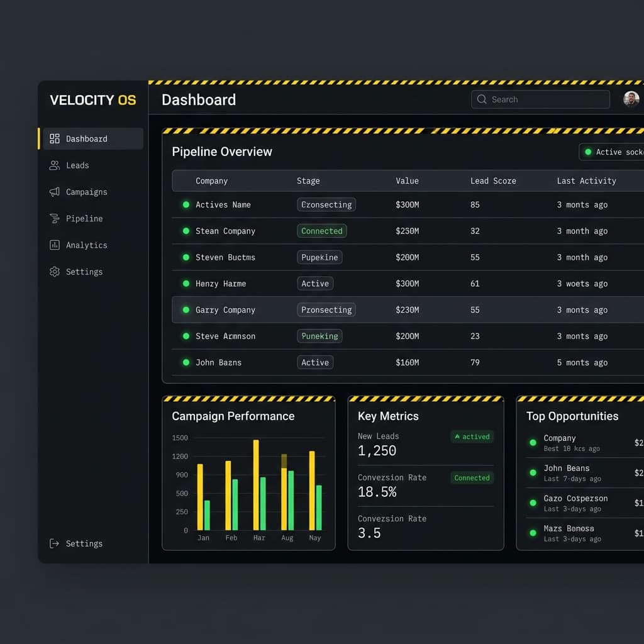The image size is (644, 644).
Task: Click Czonsecting stage tag
Action: click(326, 204)
